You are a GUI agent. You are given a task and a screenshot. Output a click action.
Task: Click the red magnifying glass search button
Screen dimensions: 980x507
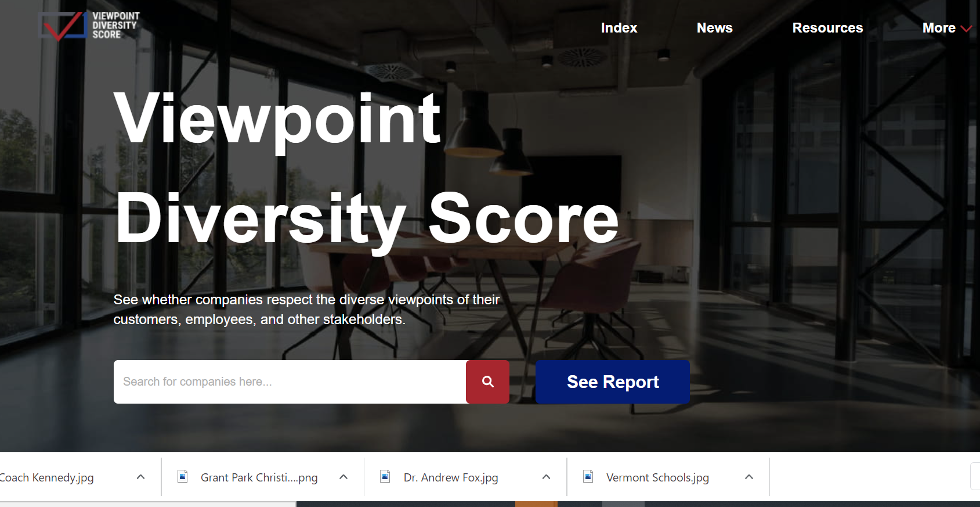pyautogui.click(x=487, y=382)
